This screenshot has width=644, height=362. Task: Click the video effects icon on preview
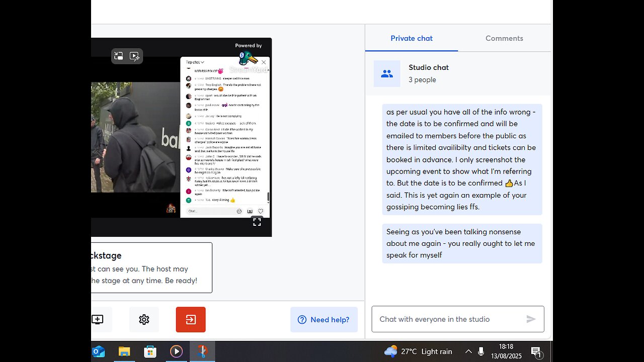click(x=134, y=56)
